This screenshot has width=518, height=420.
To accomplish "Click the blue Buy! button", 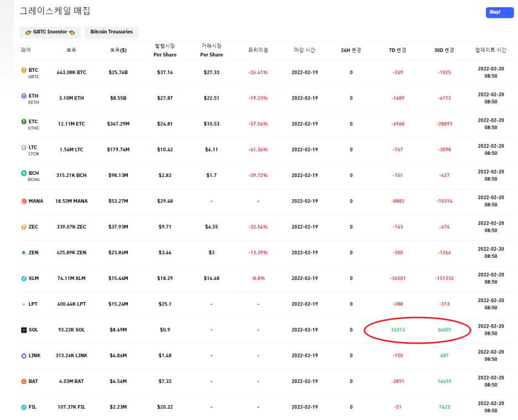I will [x=500, y=12].
